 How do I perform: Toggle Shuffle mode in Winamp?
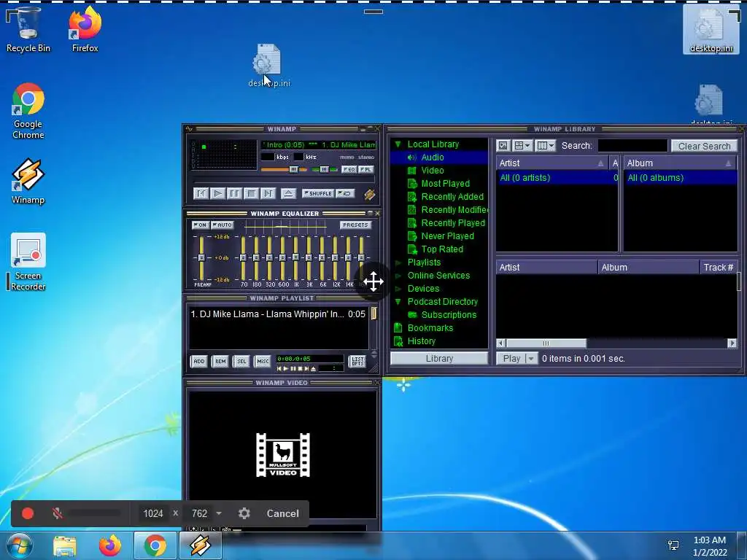pyautogui.click(x=318, y=193)
